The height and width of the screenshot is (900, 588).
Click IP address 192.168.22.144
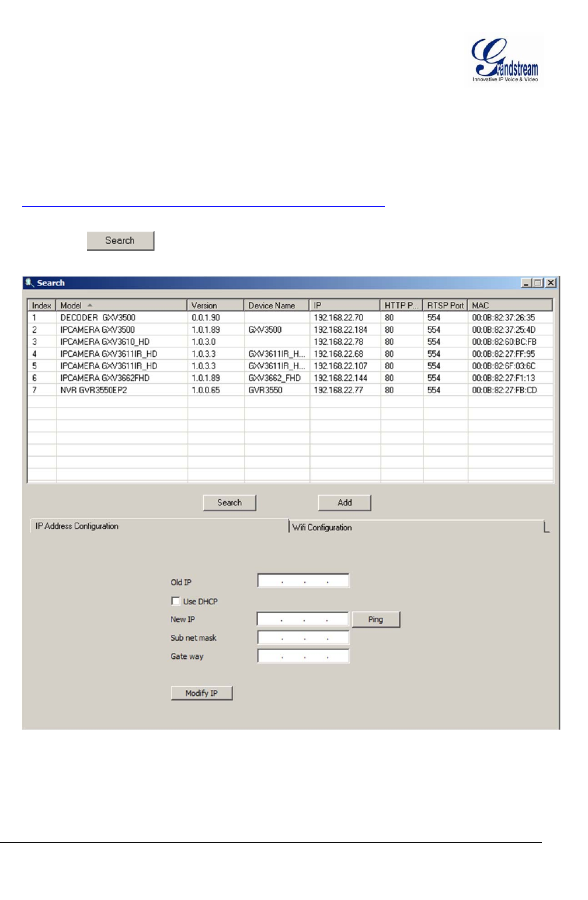point(340,378)
